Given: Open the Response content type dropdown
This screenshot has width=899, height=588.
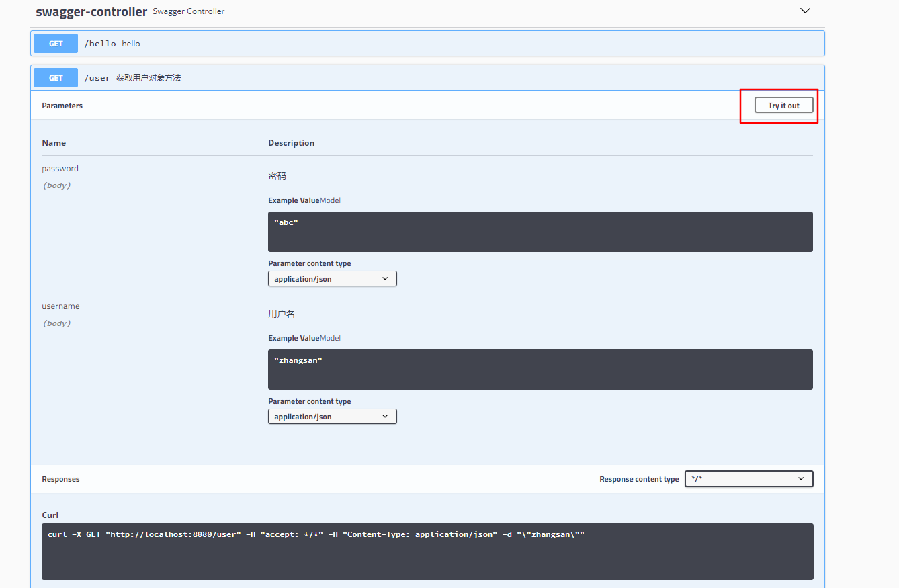Looking at the screenshot, I should coord(748,479).
